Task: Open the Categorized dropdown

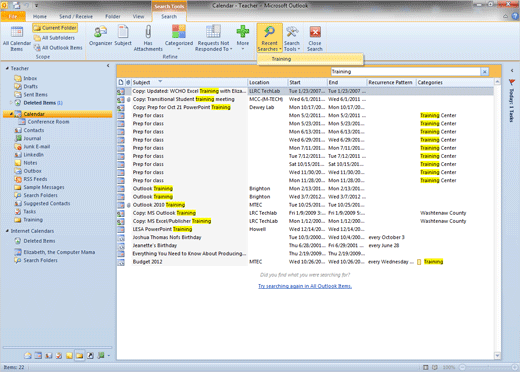Action: pos(179,38)
